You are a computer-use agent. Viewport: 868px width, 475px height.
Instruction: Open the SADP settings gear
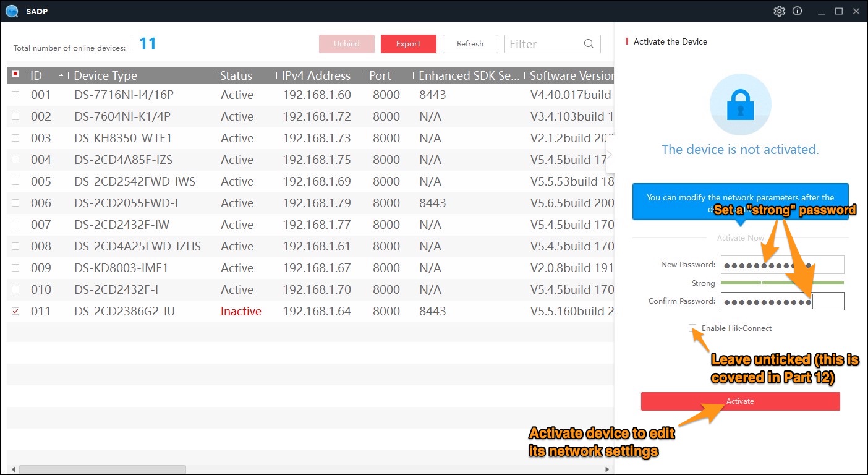779,11
